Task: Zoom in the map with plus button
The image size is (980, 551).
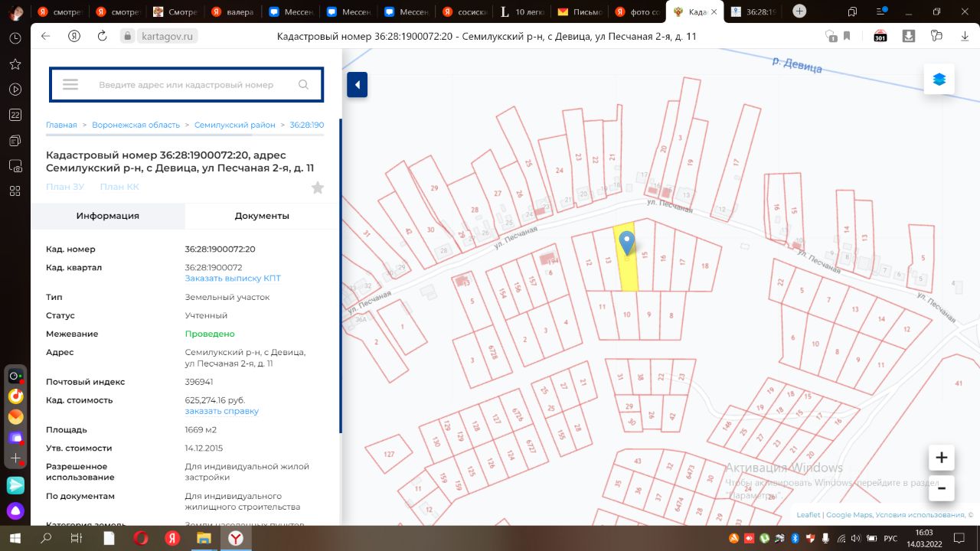Action: point(942,458)
